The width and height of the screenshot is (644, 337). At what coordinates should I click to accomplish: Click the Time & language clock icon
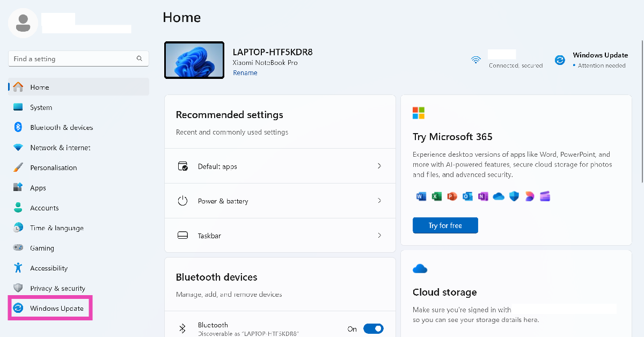(18, 228)
